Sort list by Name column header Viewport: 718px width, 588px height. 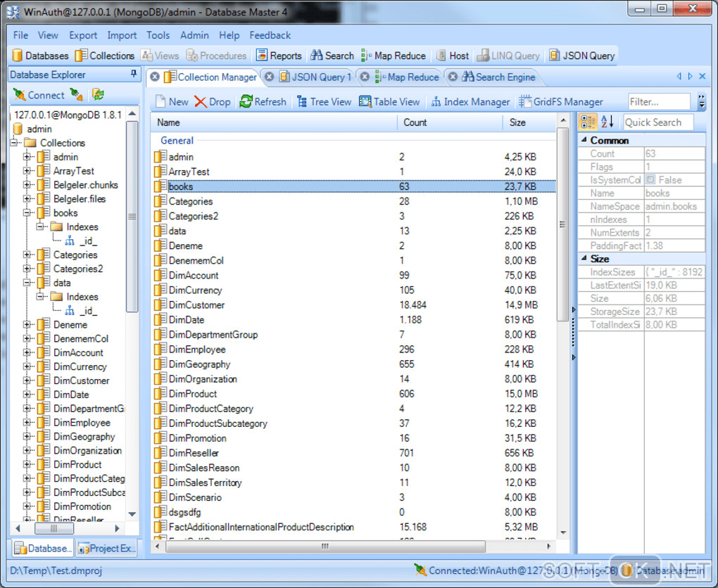[x=275, y=122]
